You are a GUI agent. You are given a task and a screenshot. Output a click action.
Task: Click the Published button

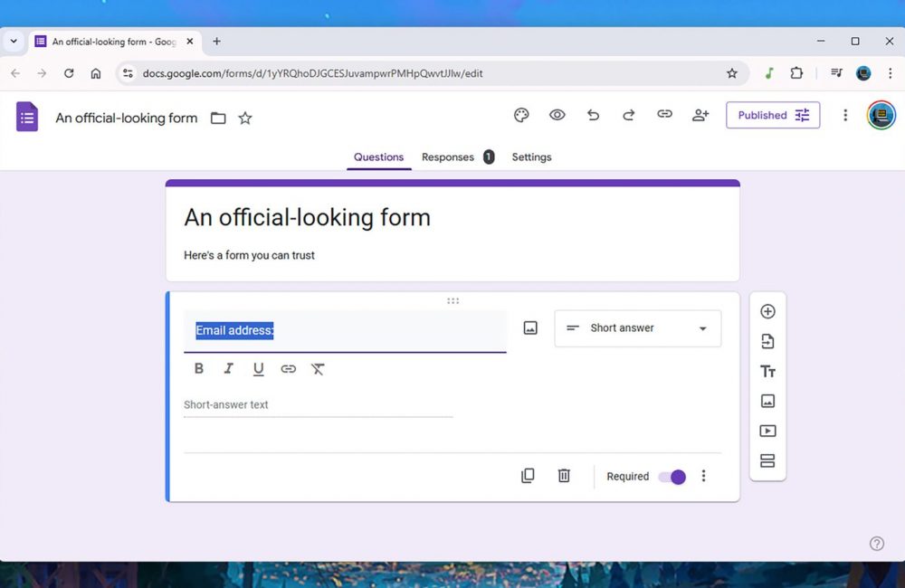(773, 115)
